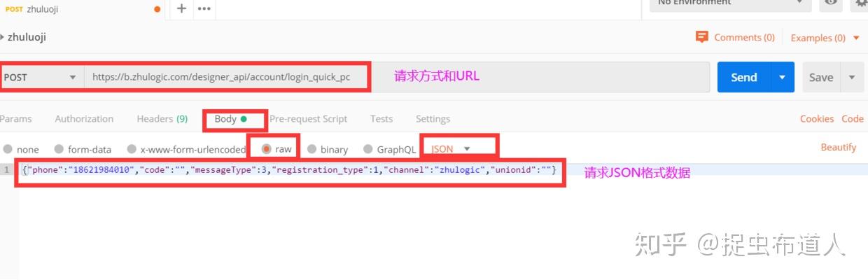Send the request
The height and width of the screenshot is (280, 868).
click(744, 77)
